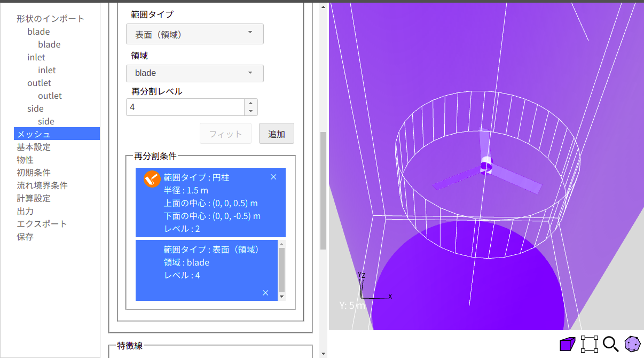Click the レベル : 2 text
644x358 pixels.
[x=182, y=229]
